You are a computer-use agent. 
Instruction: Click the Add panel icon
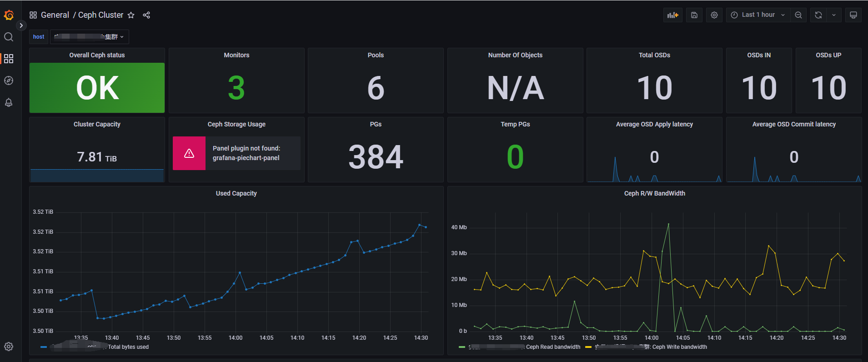(x=673, y=15)
